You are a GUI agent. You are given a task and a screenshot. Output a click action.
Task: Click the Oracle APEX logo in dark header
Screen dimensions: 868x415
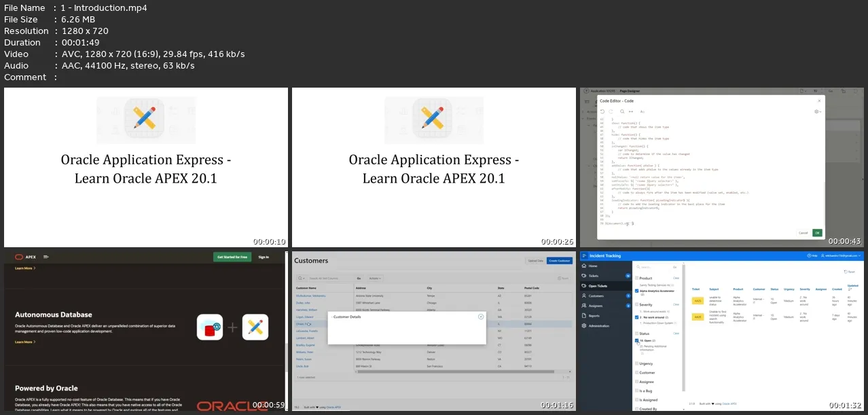26,257
